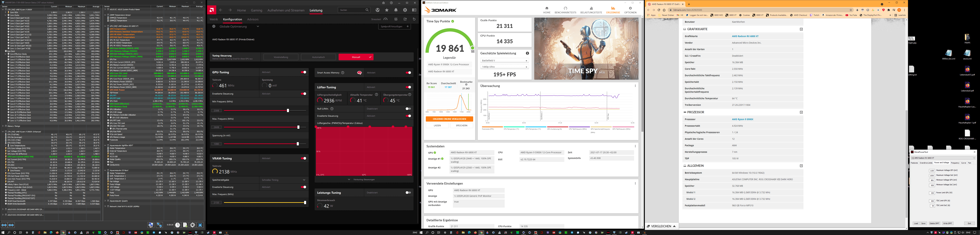980x235 pixels.
Task: Open notifications bell in Radeon Software
Action: point(396,10)
